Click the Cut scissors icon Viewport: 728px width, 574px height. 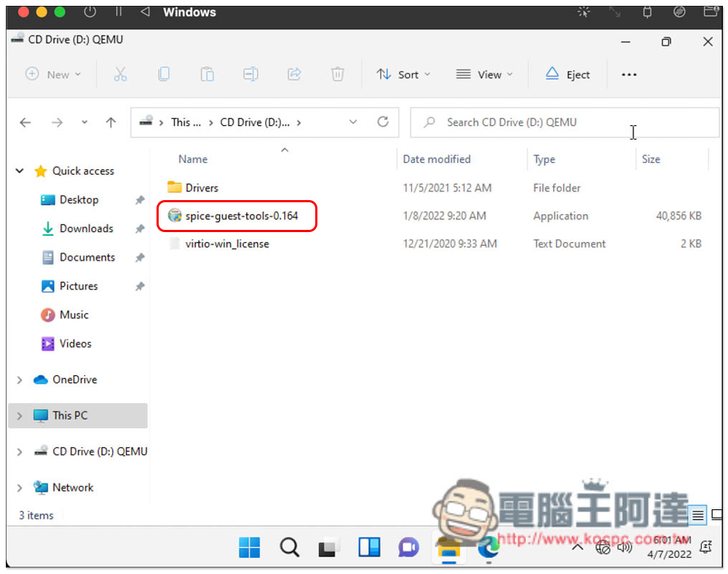(120, 74)
